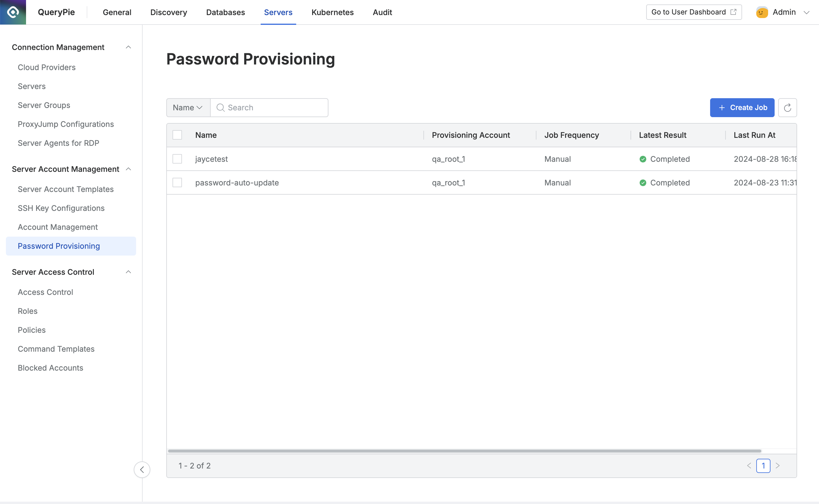Click the QueryPie logo icon
This screenshot has width=819, height=504.
pyautogui.click(x=13, y=12)
